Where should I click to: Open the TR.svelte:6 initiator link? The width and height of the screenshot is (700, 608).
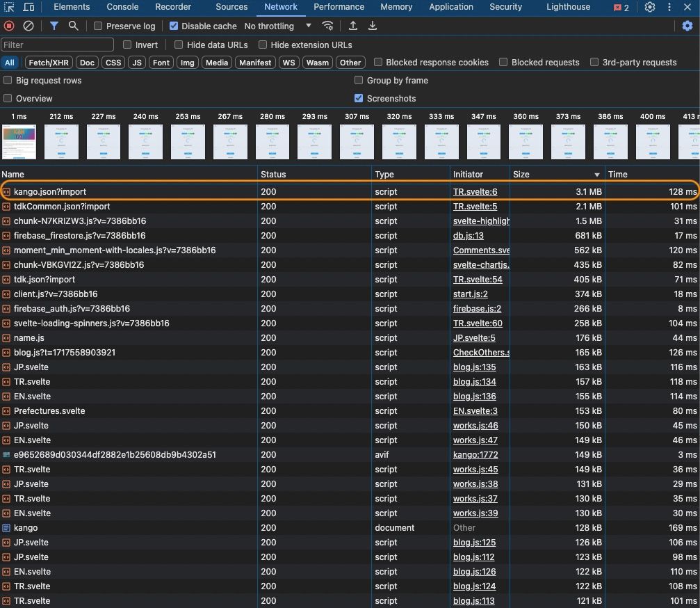[x=475, y=192]
